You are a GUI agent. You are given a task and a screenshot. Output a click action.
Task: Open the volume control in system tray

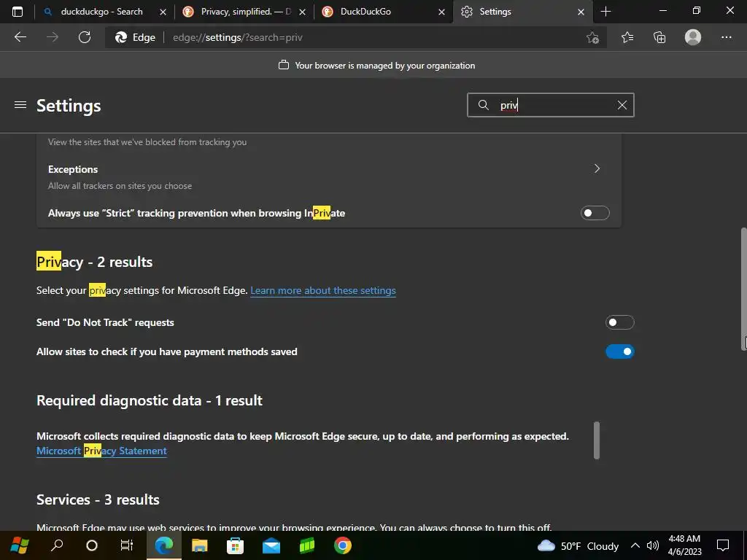653,545
